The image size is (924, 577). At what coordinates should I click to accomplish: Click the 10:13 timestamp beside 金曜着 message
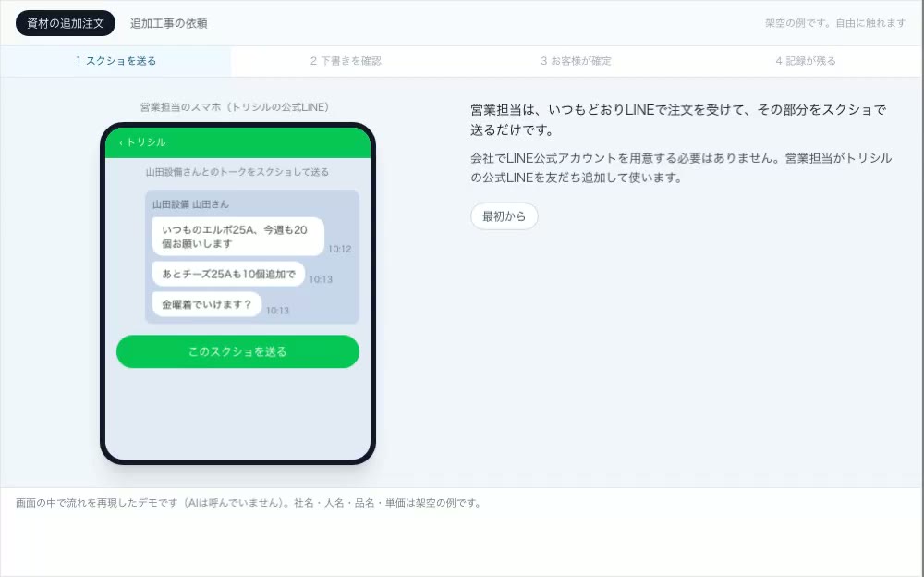pyautogui.click(x=277, y=311)
